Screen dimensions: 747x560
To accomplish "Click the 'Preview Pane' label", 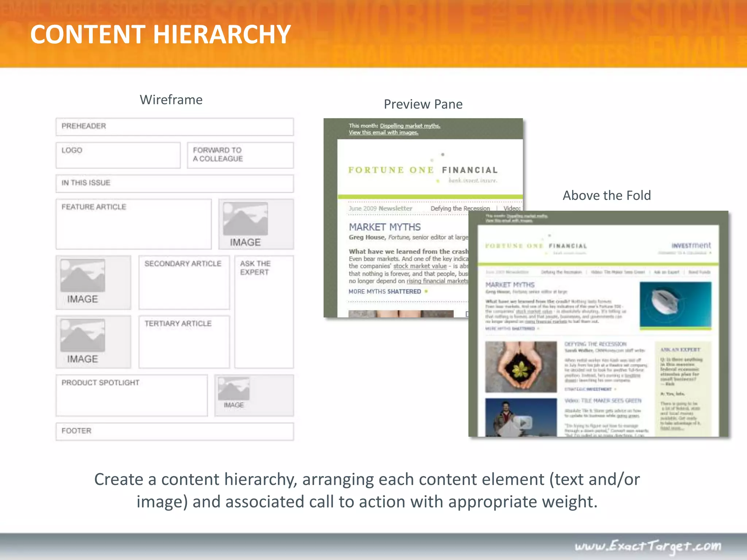I will (423, 104).
